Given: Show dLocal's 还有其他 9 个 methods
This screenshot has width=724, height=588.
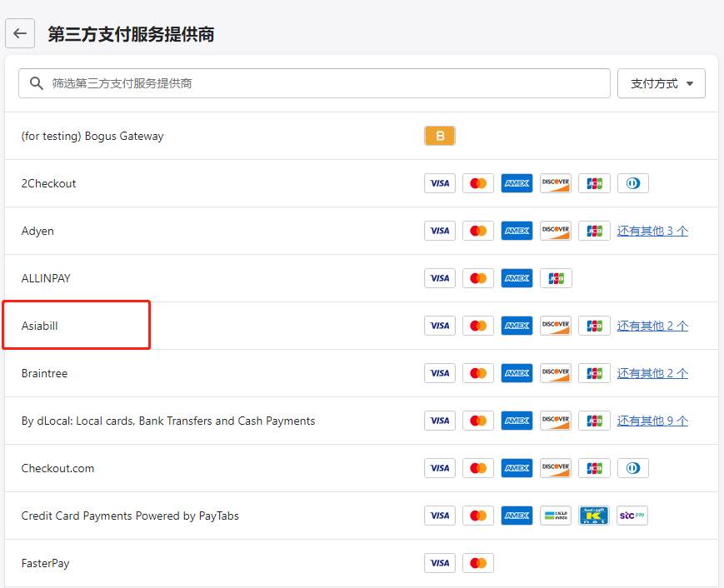Looking at the screenshot, I should pyautogui.click(x=652, y=421).
